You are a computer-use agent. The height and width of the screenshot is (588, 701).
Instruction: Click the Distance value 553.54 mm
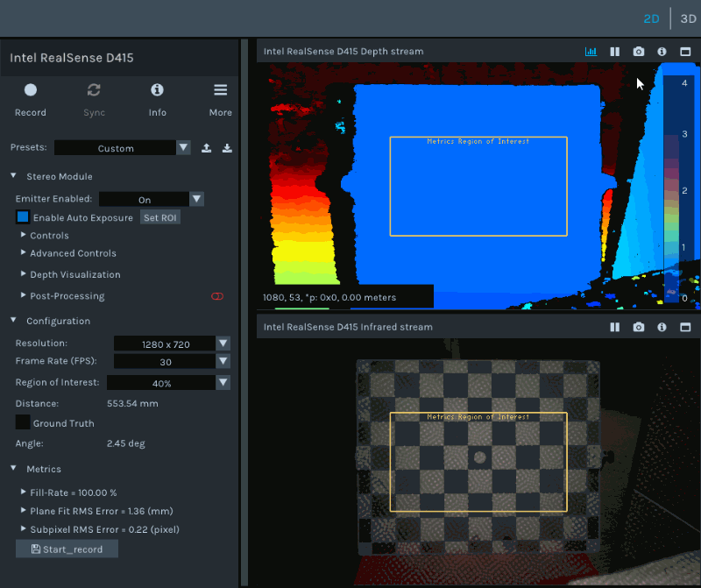point(132,403)
